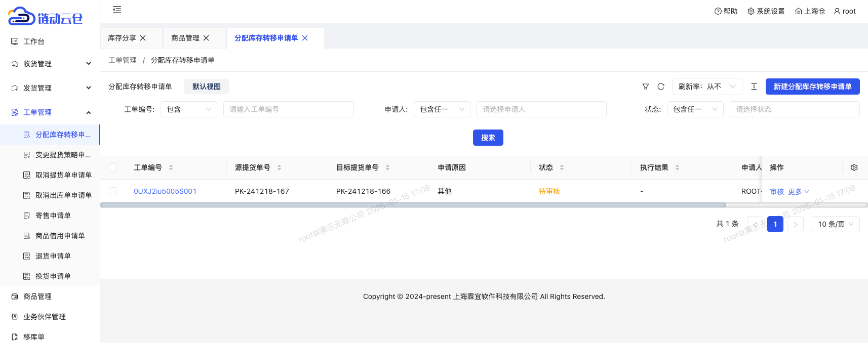This screenshot has height=343, width=868.
Task: Click the refresh icon in toolbar
Action: point(660,87)
